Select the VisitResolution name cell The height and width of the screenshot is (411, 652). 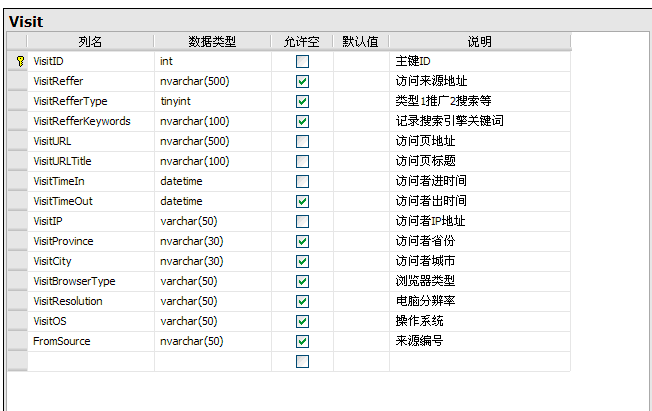[91, 301]
